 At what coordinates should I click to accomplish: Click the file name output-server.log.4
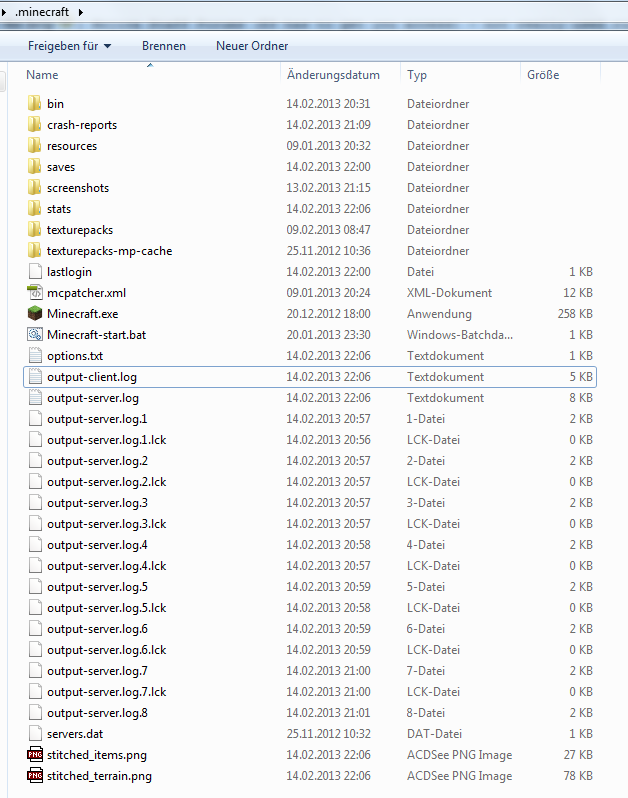(x=97, y=545)
